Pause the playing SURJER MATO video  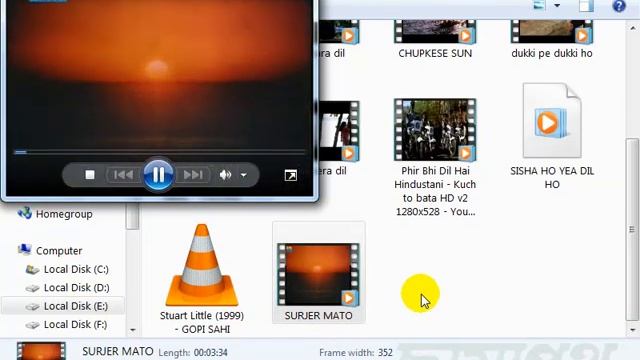pos(158,175)
